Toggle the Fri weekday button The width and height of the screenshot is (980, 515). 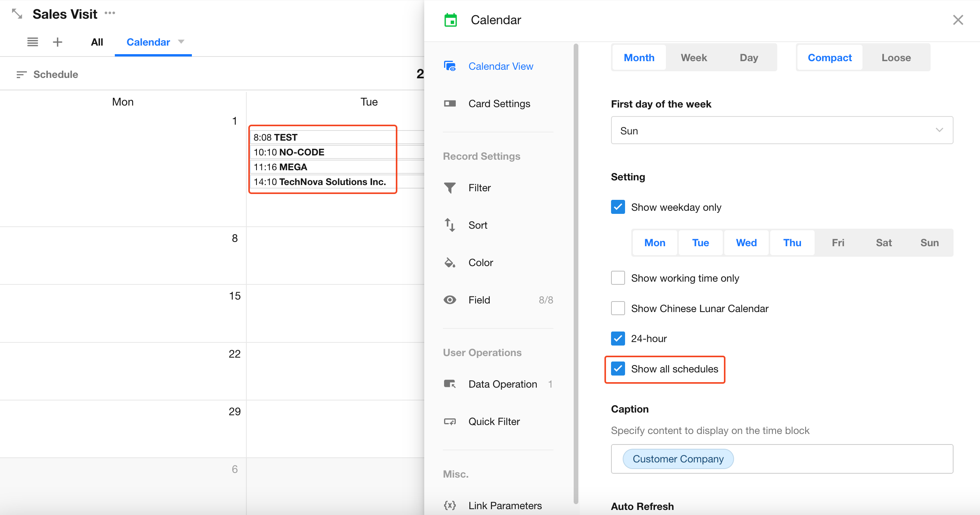tap(838, 243)
